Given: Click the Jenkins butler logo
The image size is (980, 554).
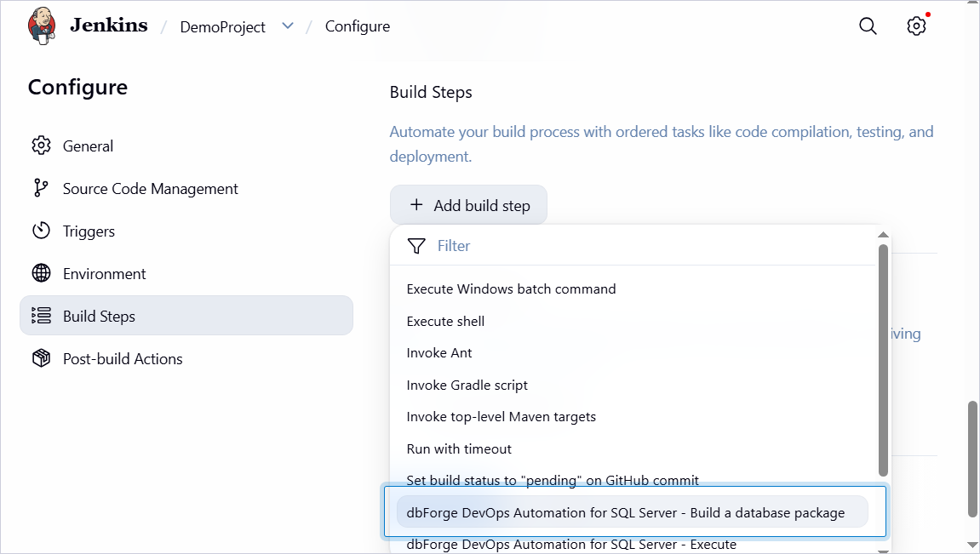Looking at the screenshot, I should [42, 26].
